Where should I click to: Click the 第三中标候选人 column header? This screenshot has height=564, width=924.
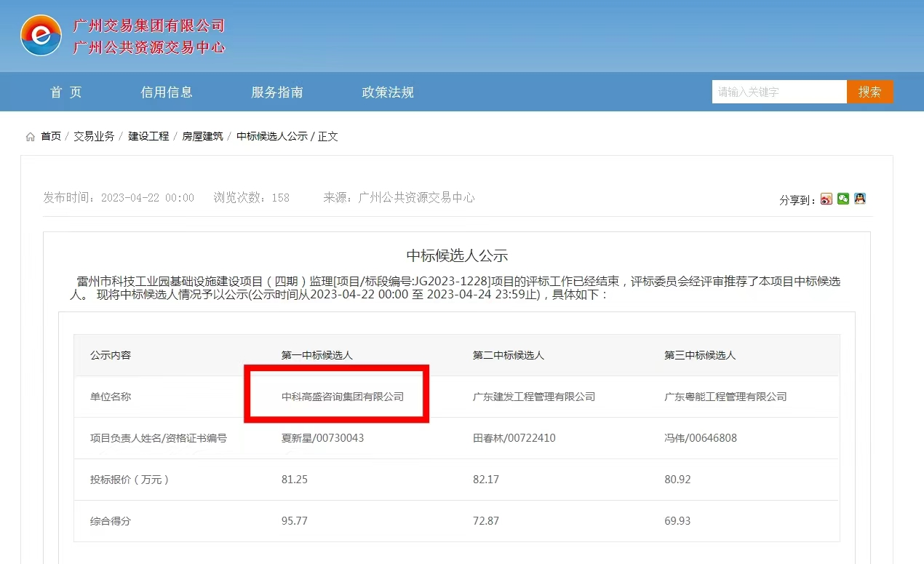700,355
